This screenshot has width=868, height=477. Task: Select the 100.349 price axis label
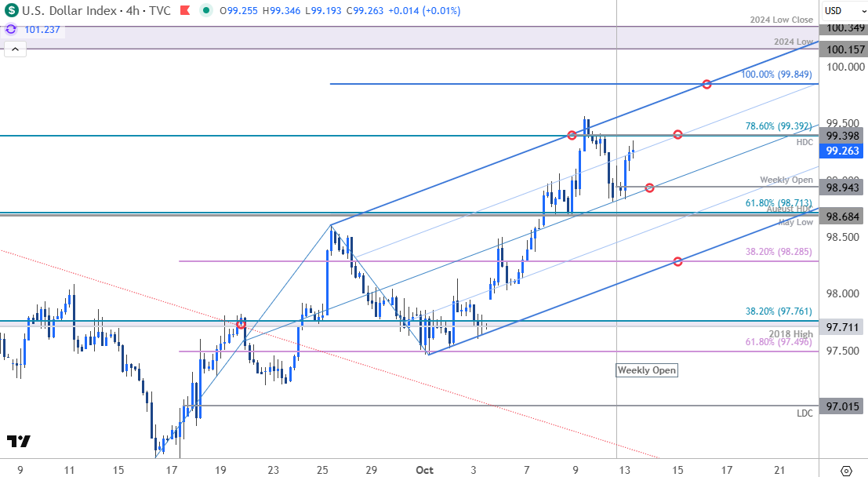click(843, 28)
